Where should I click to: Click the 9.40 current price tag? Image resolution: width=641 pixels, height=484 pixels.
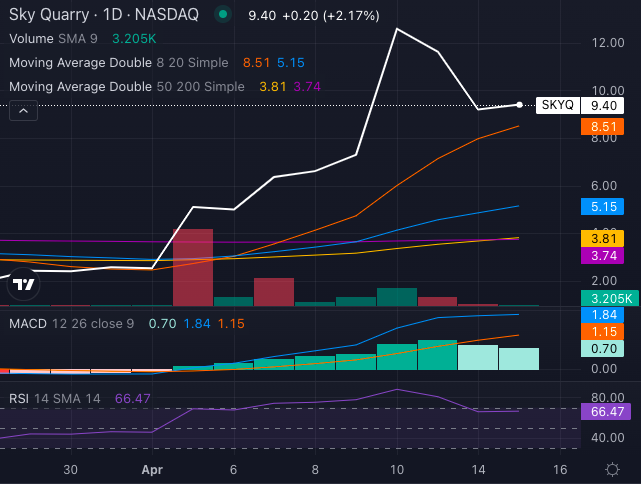(x=603, y=105)
